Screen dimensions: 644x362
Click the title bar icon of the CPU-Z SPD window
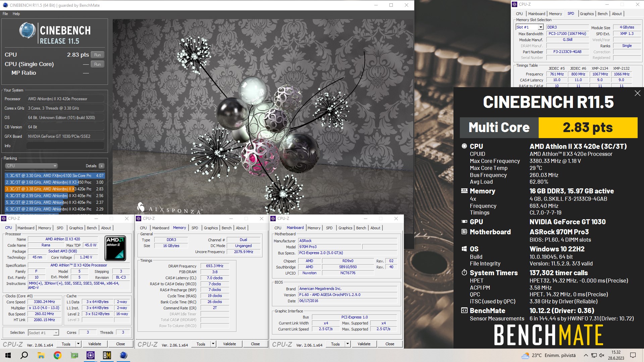[515, 4]
